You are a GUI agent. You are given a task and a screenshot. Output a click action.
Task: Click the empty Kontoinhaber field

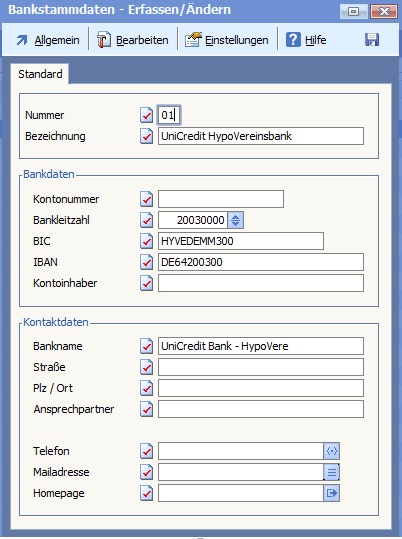click(x=261, y=283)
